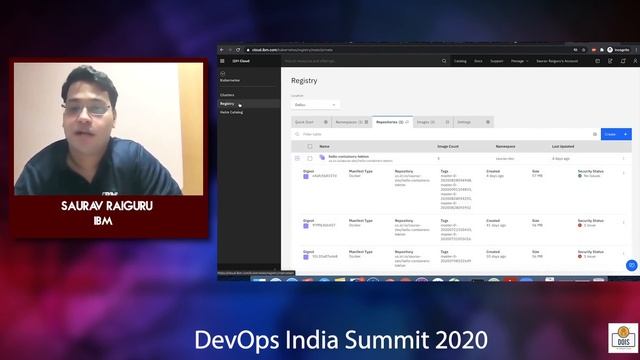Expand the Manage dropdown in the header
This screenshot has width=640, height=360.
tap(519, 61)
